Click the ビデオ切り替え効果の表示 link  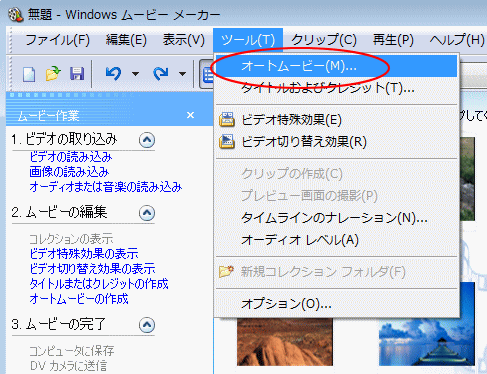pyautogui.click(x=92, y=269)
